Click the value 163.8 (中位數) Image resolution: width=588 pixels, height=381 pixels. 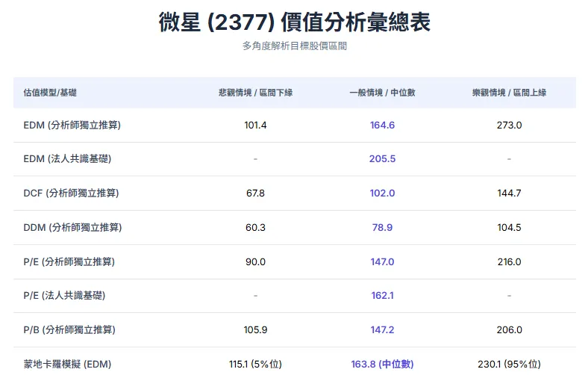[382, 364]
